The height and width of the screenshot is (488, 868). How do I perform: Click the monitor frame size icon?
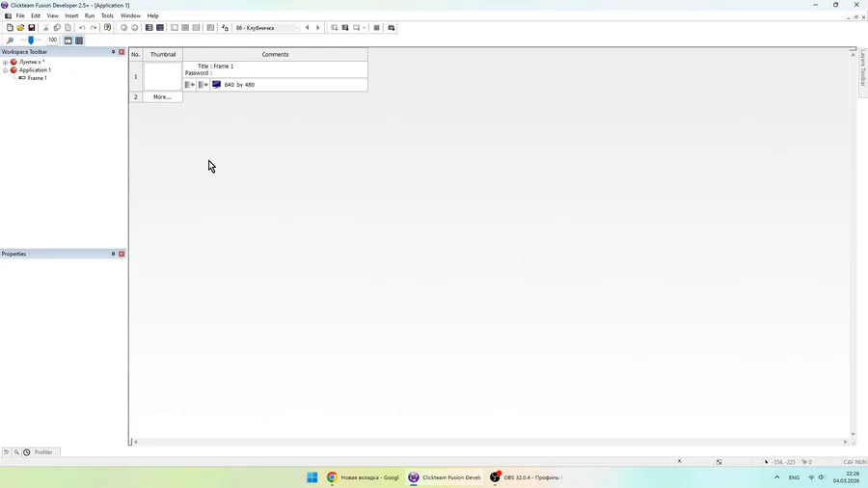click(216, 85)
